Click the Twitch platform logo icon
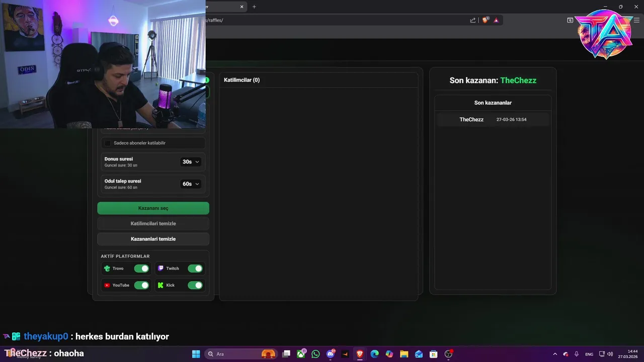This screenshot has height=362, width=644. pyautogui.click(x=160, y=268)
